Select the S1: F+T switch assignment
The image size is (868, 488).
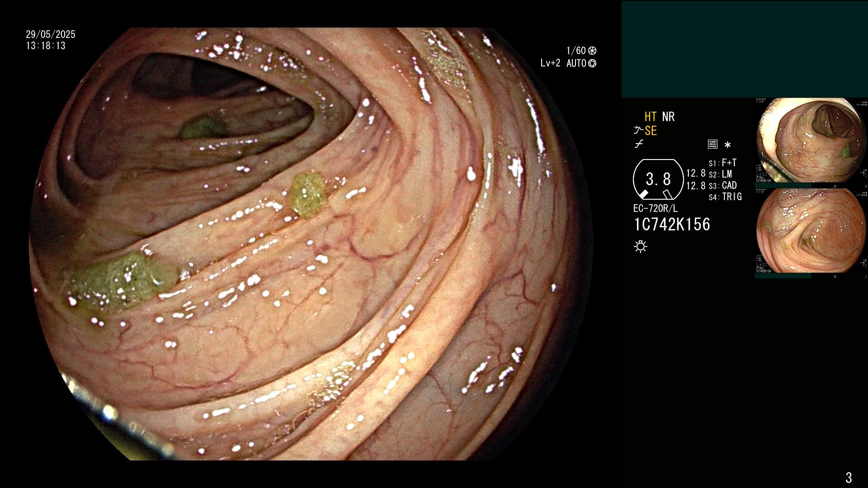pos(722,163)
